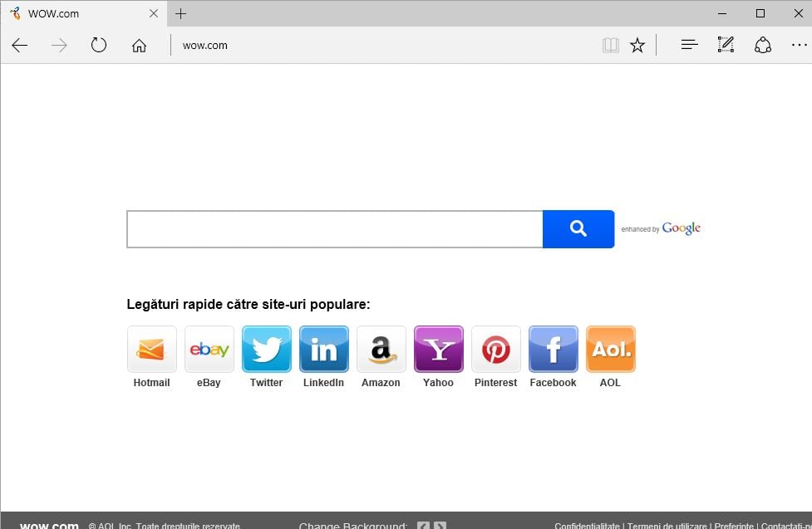Open the Pinterest quick link icon

point(496,349)
